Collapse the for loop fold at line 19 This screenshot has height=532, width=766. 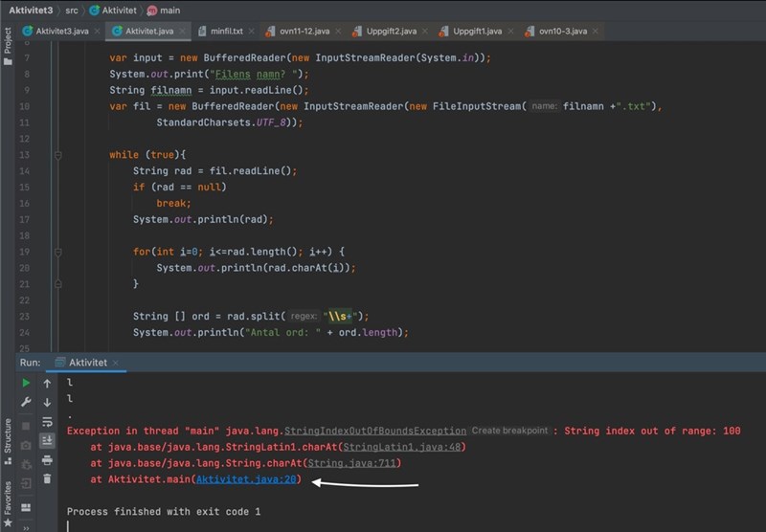pos(58,252)
